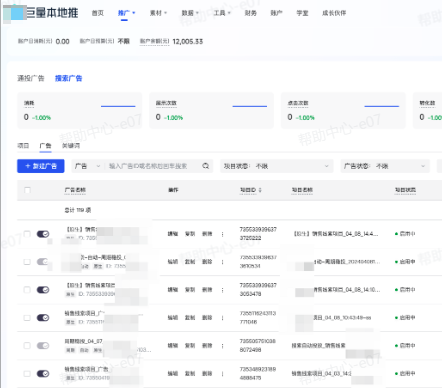The height and width of the screenshot is (388, 442).
Task: Click the 新建广告 button
Action: [x=41, y=166]
